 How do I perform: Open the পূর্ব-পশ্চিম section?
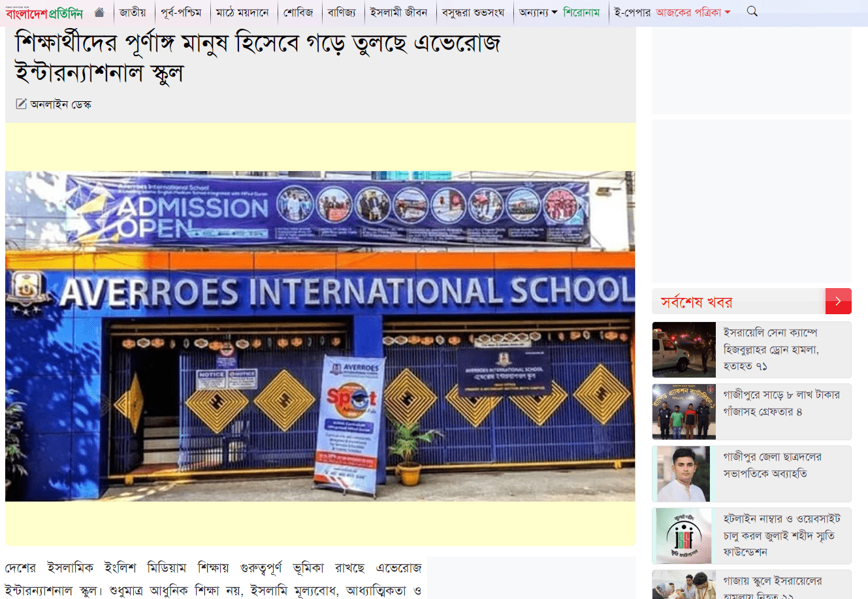pos(181,12)
